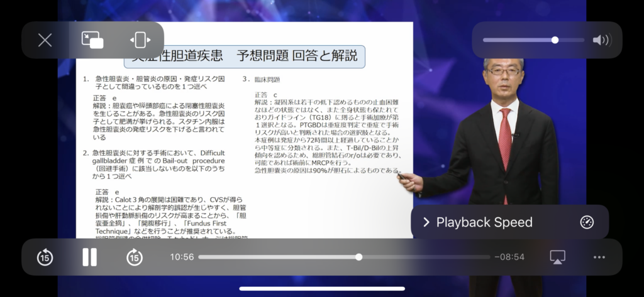Click the volume slider knob
Viewport: 644px width, 297px height.
click(555, 40)
